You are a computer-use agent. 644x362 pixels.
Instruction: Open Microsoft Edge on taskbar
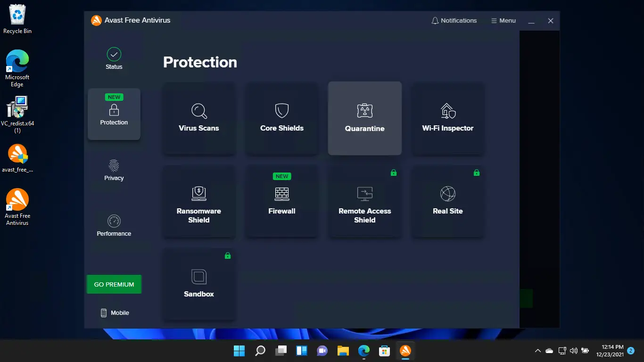(364, 351)
